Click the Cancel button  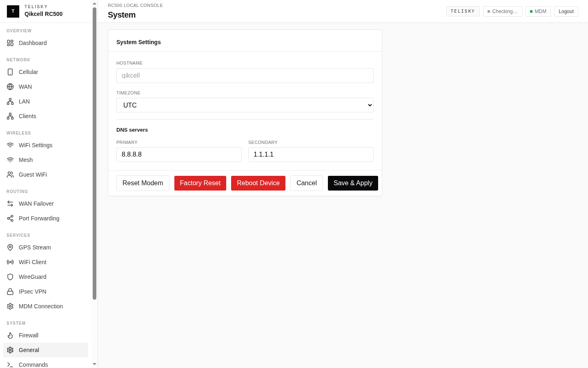pos(307,183)
